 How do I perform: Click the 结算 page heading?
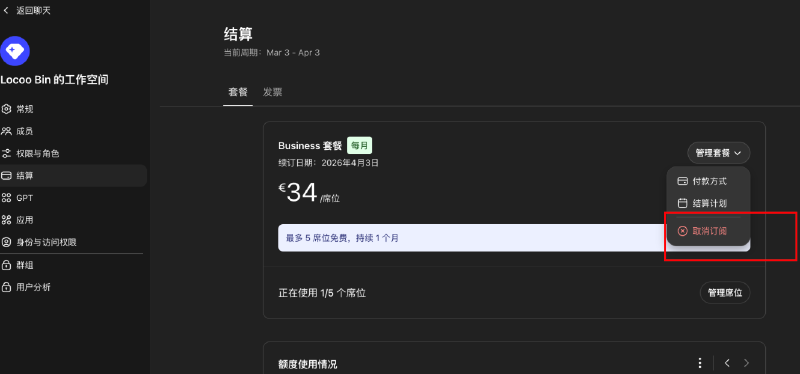click(x=238, y=34)
